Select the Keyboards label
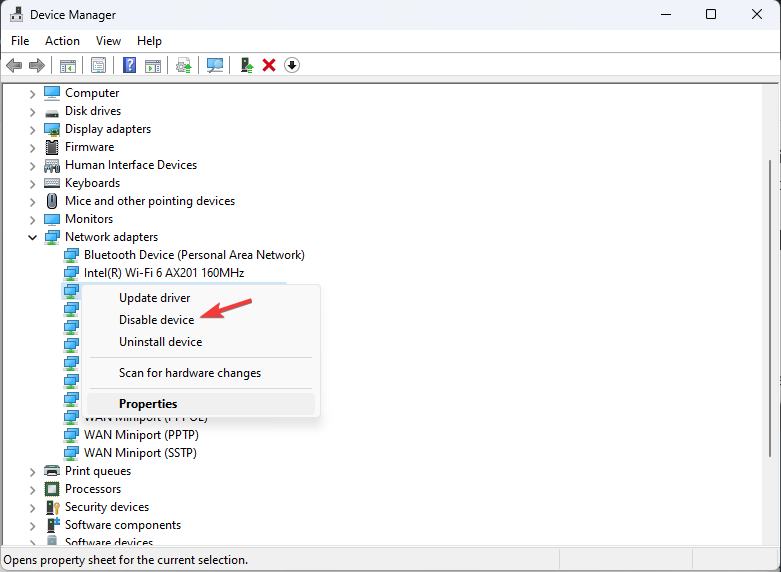 93,183
